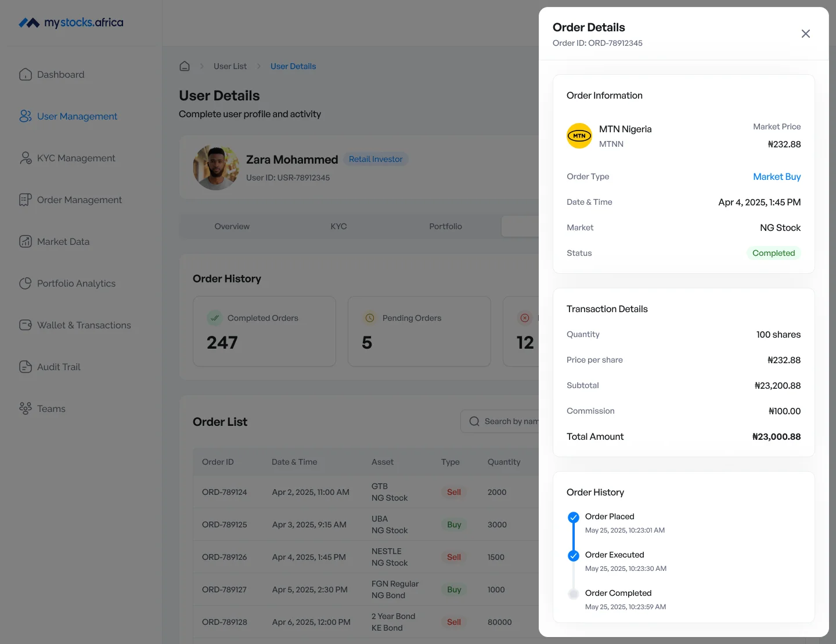This screenshot has height=644, width=836.
Task: Close the Order Details panel
Action: pos(806,34)
